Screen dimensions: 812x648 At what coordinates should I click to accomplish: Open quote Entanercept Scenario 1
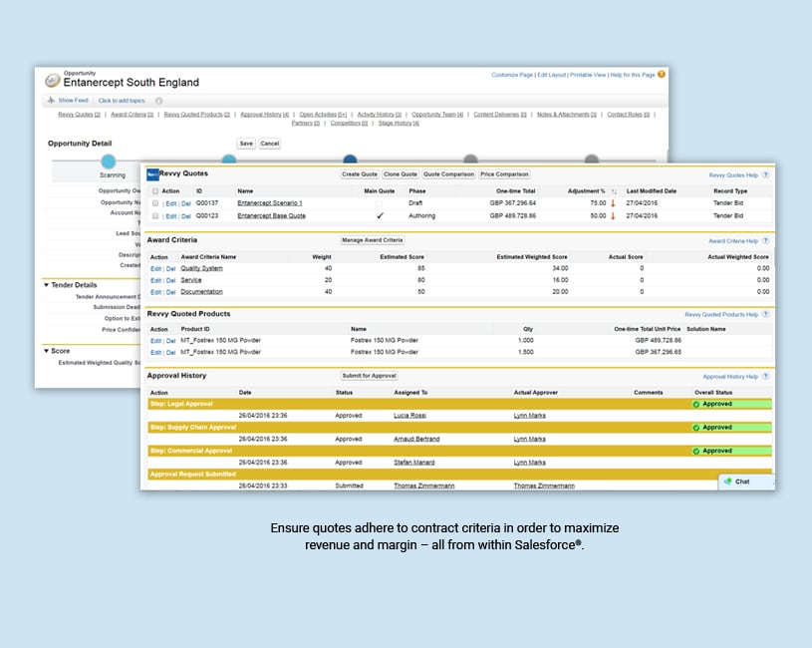270,203
